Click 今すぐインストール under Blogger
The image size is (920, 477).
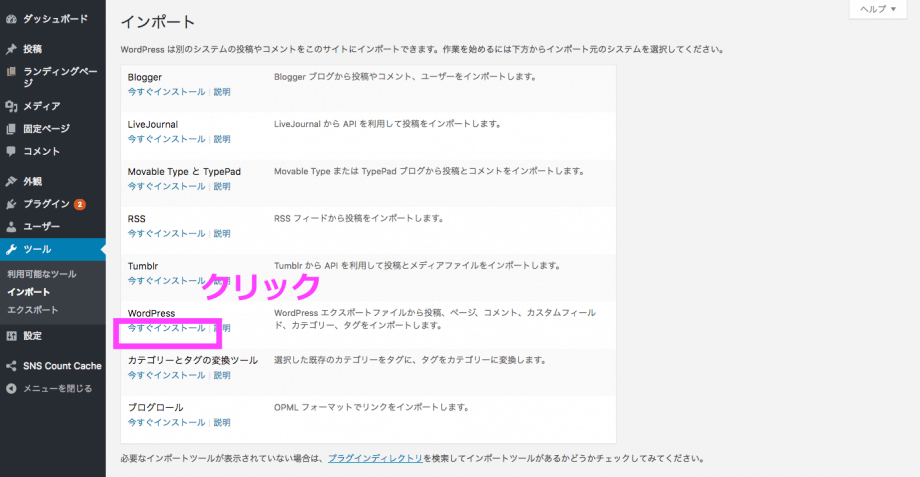166,92
